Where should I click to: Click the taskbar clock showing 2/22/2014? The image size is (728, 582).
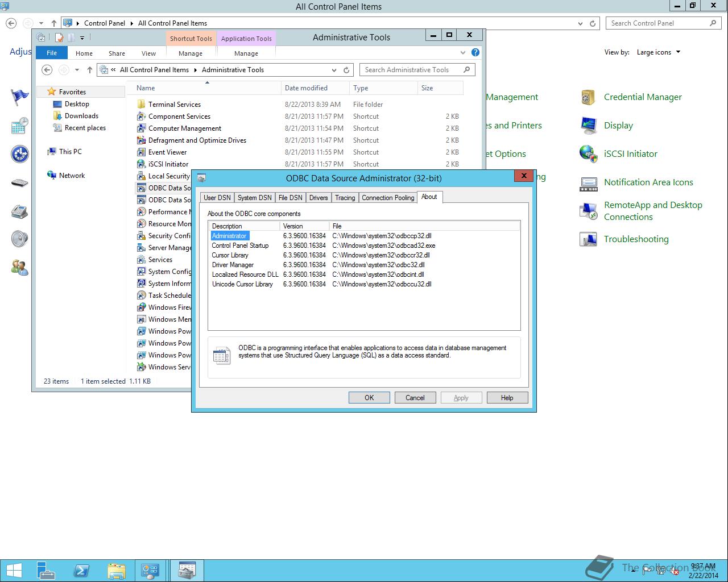coord(703,571)
